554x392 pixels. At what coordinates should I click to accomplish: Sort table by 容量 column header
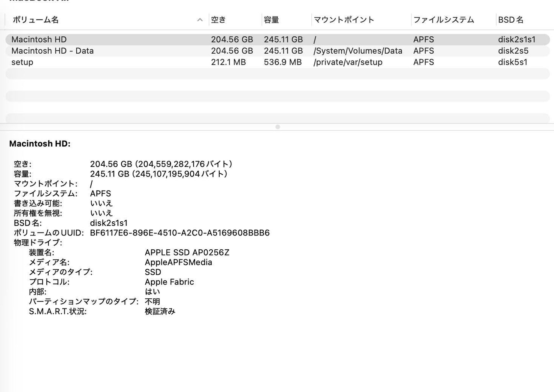271,20
